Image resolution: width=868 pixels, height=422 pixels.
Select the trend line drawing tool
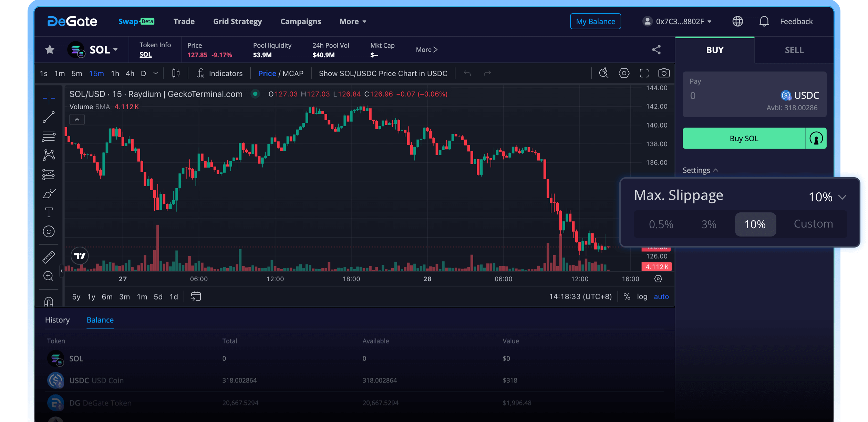pos(49,117)
